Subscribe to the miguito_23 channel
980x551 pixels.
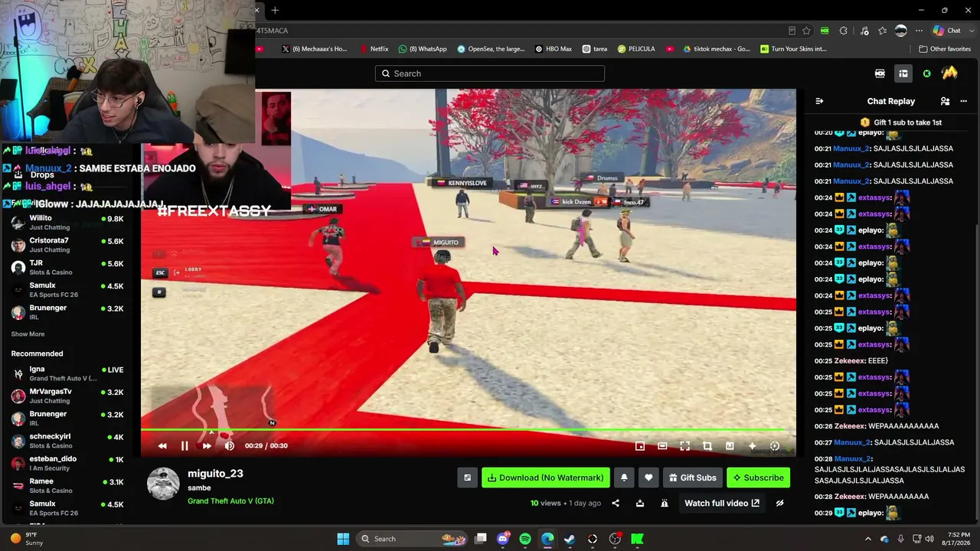coord(758,478)
